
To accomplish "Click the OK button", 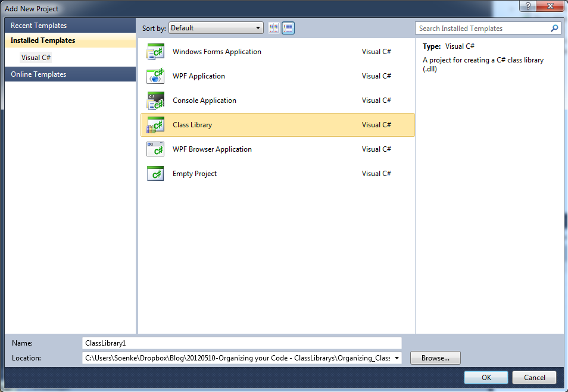I will click(486, 378).
